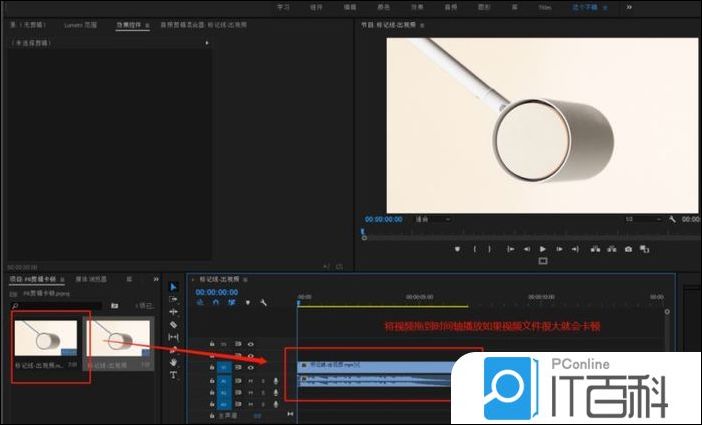The height and width of the screenshot is (425, 702).
Task: Click the Export Frame camera icon
Action: tap(627, 248)
